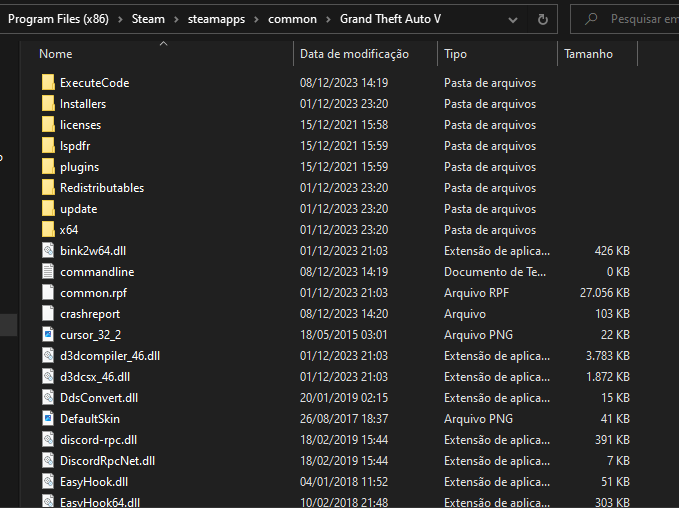Screen dimensions: 679x508
Task: Select the DdsConvert.dll file name
Action: [99, 398]
